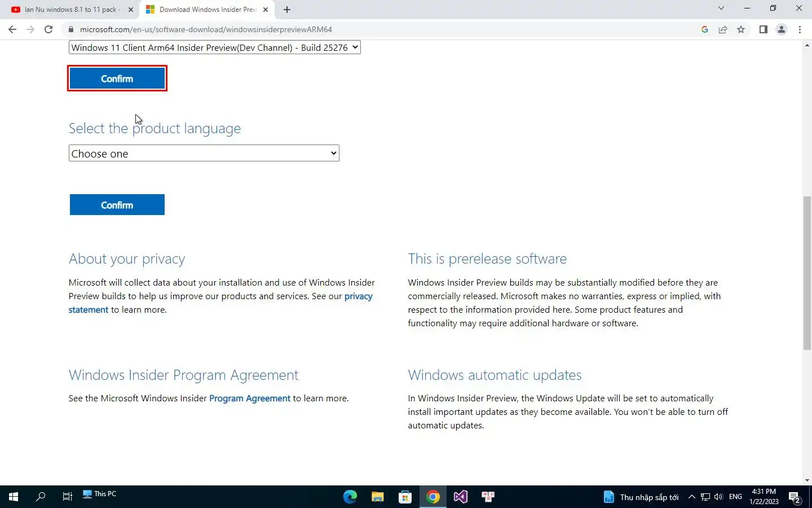This screenshot has height=508, width=812.
Task: Open the pink app icon beside Visual Studio
Action: tap(488, 497)
